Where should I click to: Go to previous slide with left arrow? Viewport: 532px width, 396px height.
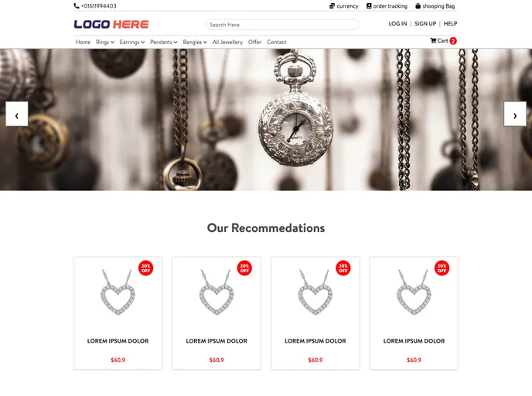click(x=17, y=114)
